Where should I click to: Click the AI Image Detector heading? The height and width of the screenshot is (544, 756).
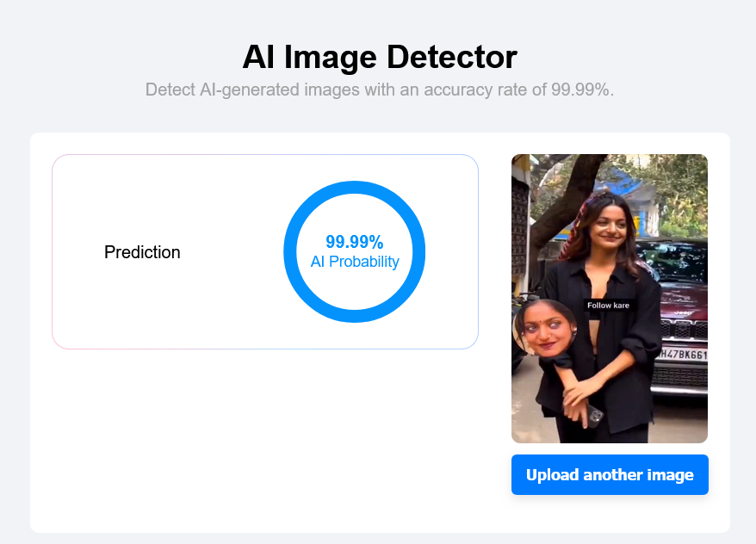(x=379, y=57)
